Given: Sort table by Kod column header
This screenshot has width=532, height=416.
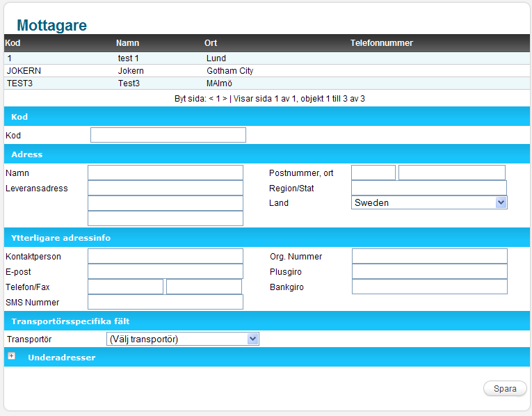Looking at the screenshot, I should [13, 43].
